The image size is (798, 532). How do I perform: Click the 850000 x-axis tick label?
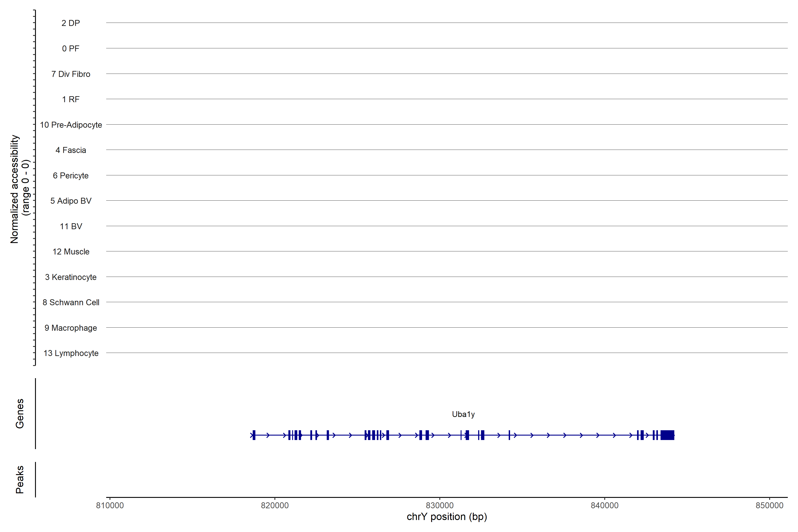click(769, 506)
